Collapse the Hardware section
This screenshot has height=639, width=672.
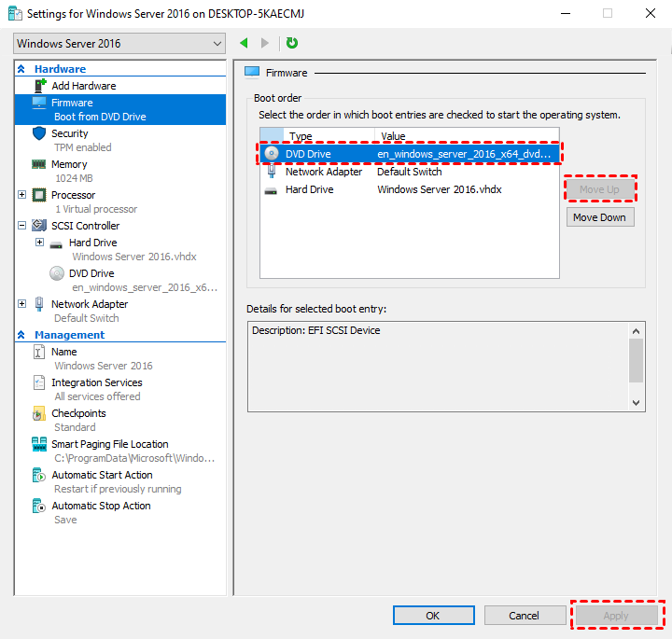tap(21, 69)
